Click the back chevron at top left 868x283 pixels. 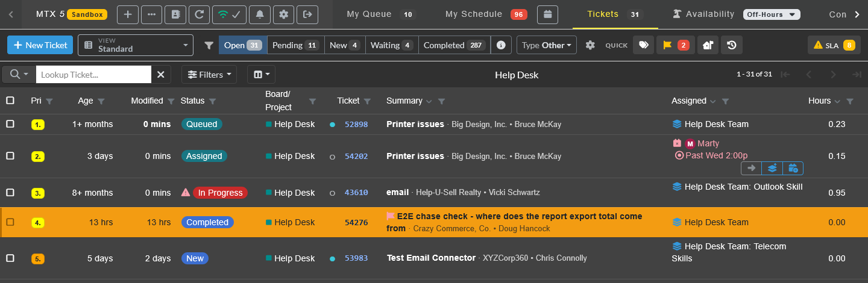click(11, 14)
